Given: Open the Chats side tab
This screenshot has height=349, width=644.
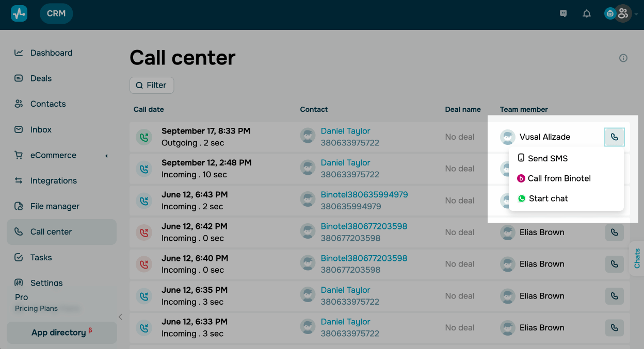Looking at the screenshot, I should [x=637, y=258].
